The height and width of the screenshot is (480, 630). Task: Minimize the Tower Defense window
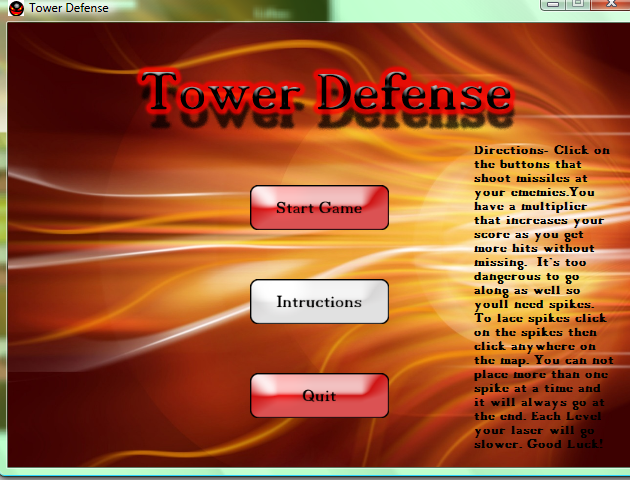553,4
